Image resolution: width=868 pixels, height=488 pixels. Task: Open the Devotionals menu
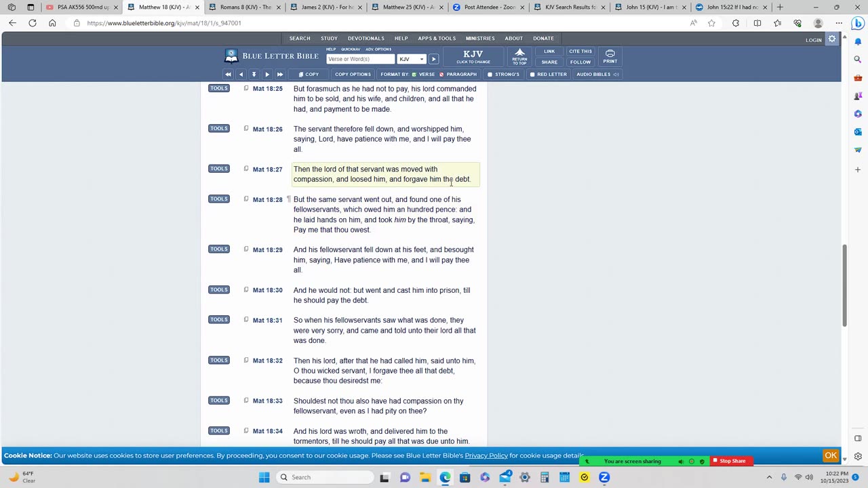(366, 39)
